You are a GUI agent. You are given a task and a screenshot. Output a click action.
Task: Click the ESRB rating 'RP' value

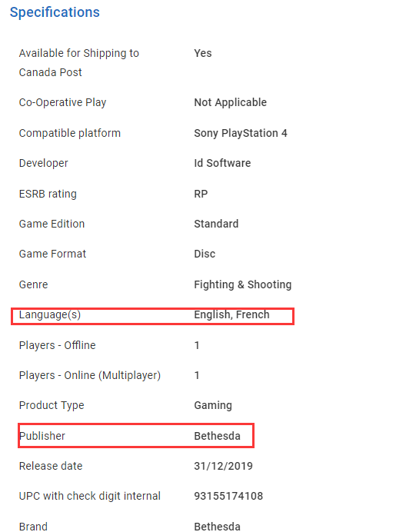click(201, 194)
